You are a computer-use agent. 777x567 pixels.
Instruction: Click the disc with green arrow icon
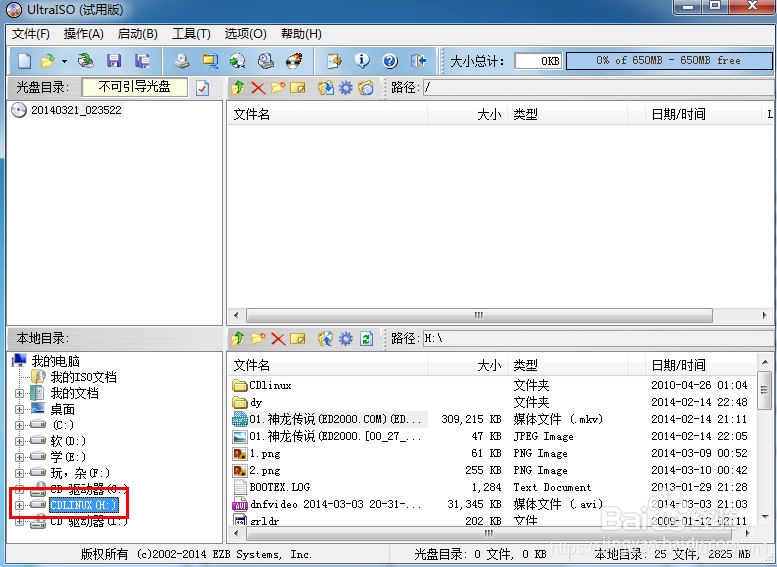(x=238, y=61)
